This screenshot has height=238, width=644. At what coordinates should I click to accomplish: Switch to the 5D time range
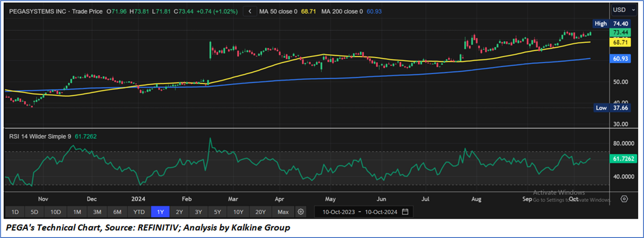tap(34, 212)
